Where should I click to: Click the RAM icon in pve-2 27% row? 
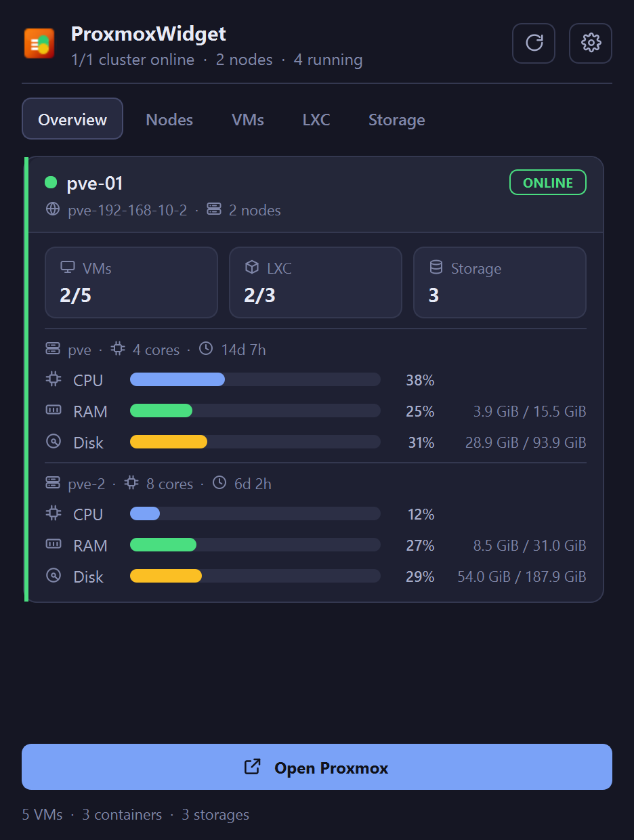(x=53, y=545)
